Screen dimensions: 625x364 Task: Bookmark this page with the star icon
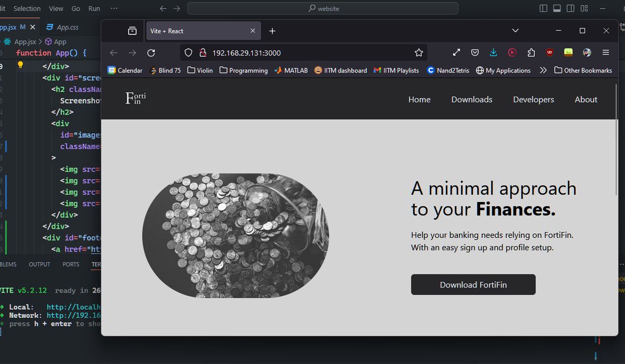point(418,53)
